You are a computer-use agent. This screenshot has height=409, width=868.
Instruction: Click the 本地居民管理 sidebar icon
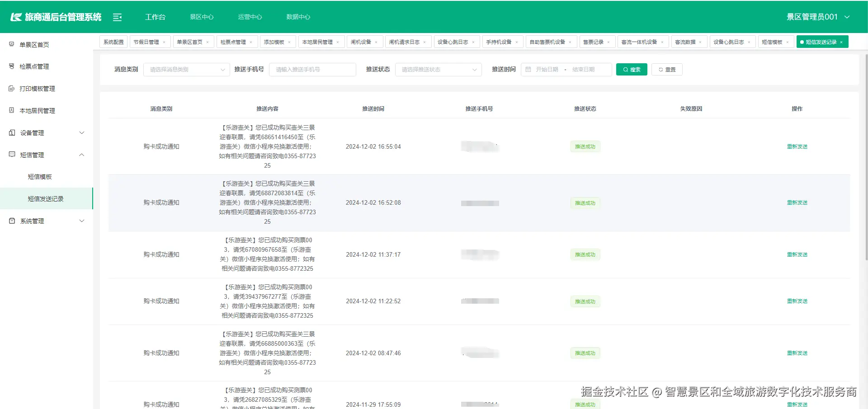click(12, 110)
